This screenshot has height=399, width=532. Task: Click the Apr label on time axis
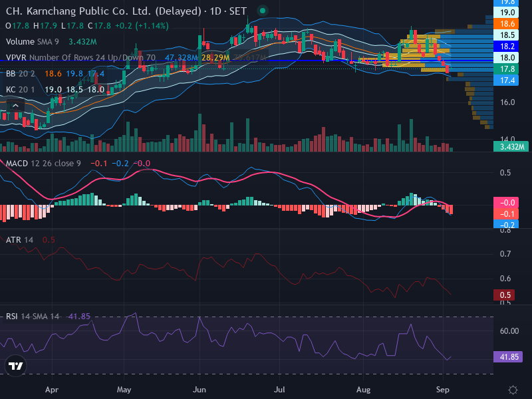click(x=52, y=390)
